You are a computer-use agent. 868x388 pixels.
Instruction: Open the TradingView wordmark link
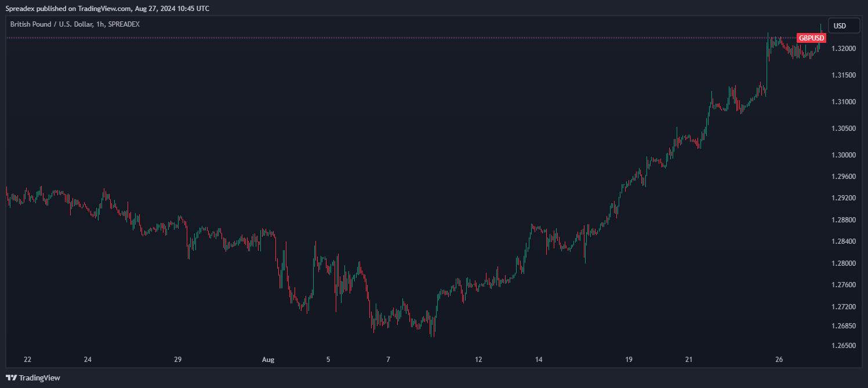(x=39, y=378)
